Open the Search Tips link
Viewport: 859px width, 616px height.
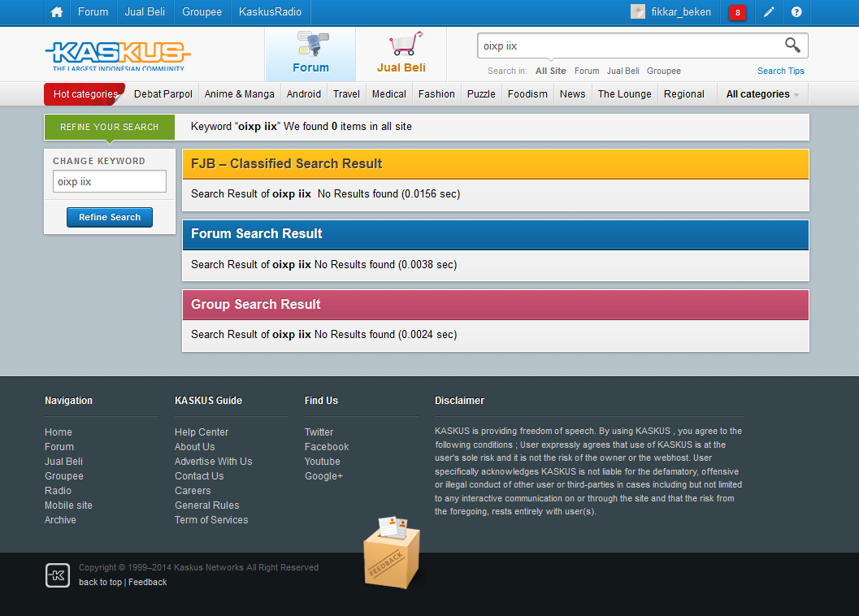[781, 71]
